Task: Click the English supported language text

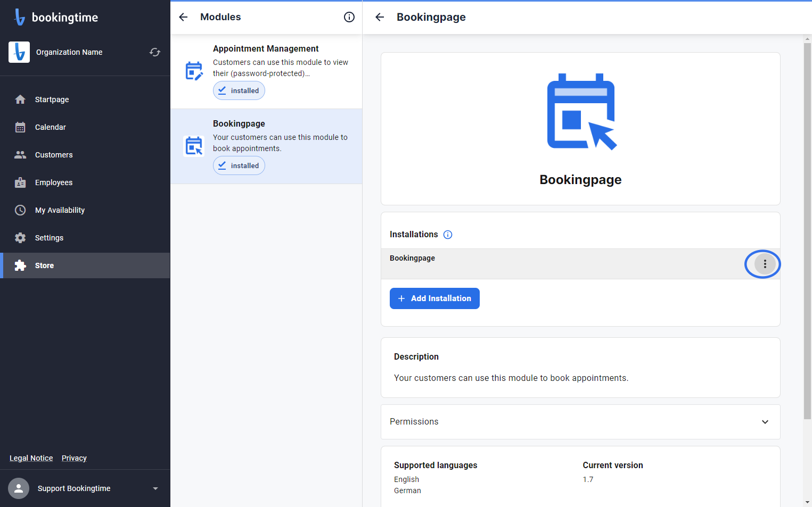Action: point(406,479)
